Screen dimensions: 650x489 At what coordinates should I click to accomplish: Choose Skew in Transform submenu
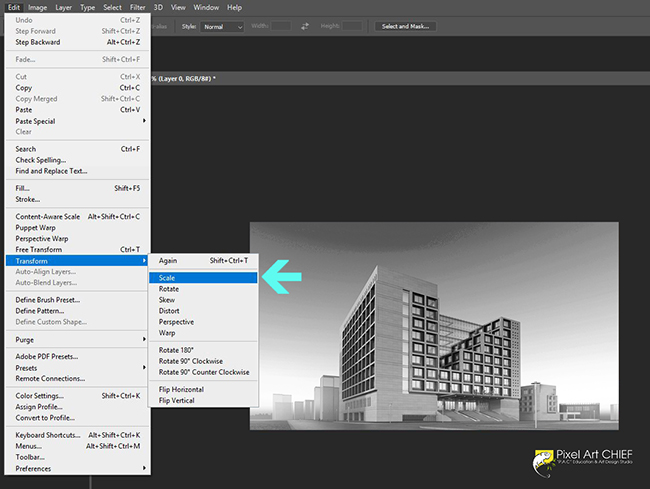coord(203,300)
